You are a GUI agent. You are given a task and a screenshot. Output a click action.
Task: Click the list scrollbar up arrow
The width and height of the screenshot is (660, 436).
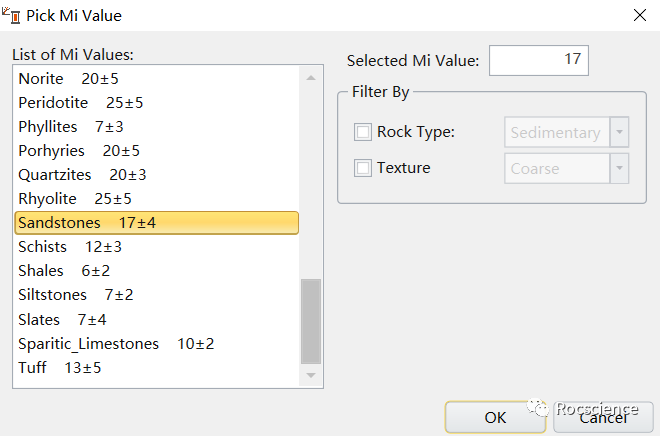click(x=311, y=78)
